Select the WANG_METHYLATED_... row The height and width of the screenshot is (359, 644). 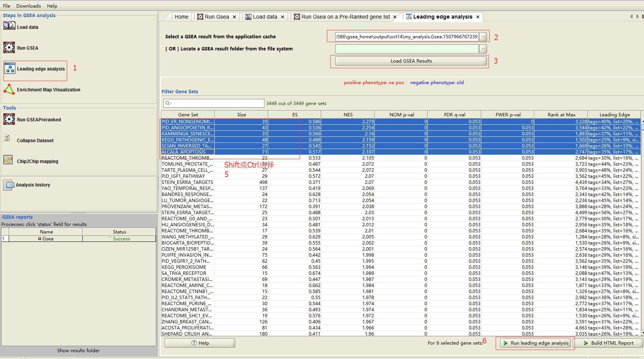coord(401,237)
